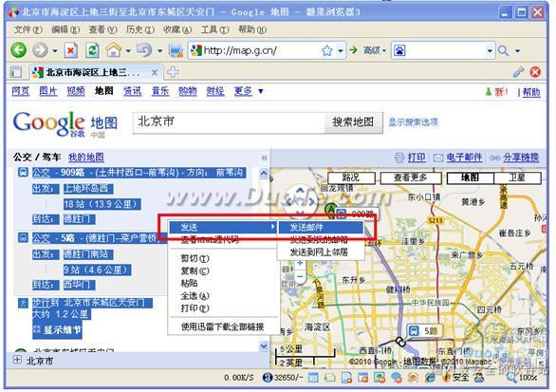
Task: Close the 北京市海淀区上地三... tab
Action: [x=155, y=73]
